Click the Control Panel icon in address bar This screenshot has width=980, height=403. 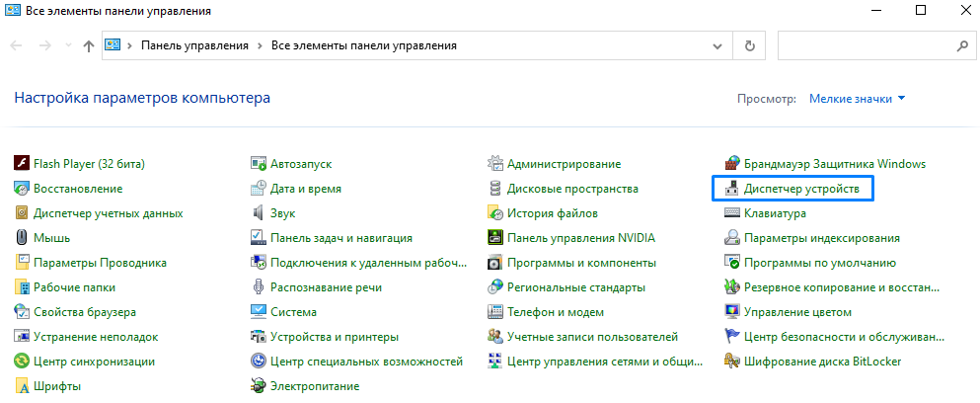point(113,45)
